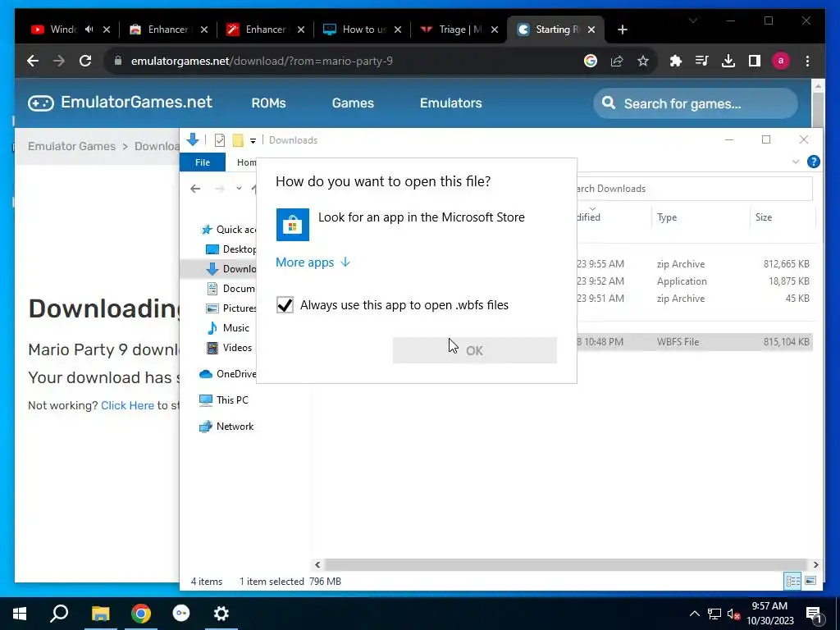This screenshot has height=630, width=840.
Task: Select the 18,875 KB Application row
Action: pyautogui.click(x=694, y=281)
